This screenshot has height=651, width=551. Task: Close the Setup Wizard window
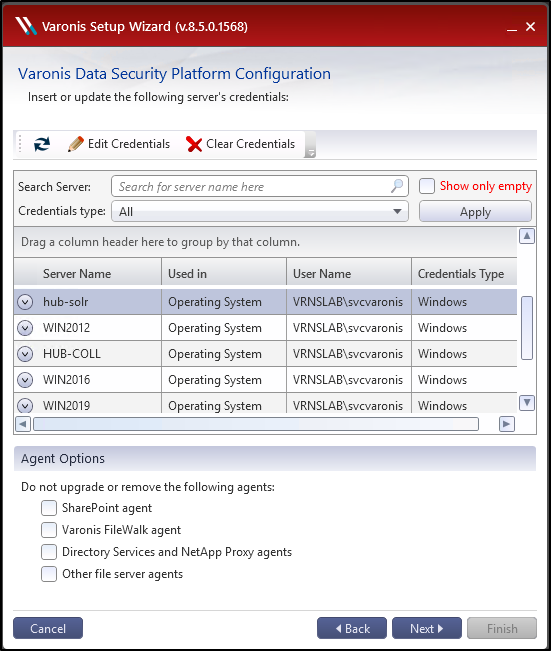tap(530, 27)
